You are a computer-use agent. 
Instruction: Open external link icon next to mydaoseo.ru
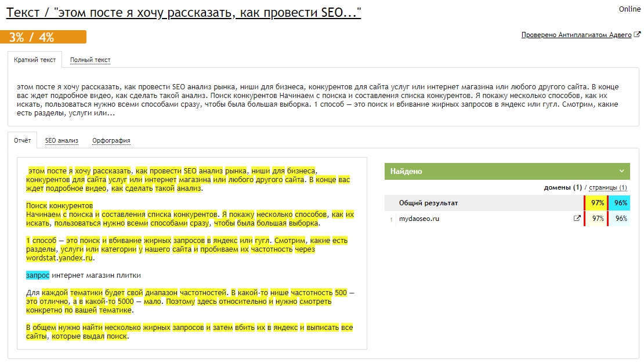click(x=577, y=219)
